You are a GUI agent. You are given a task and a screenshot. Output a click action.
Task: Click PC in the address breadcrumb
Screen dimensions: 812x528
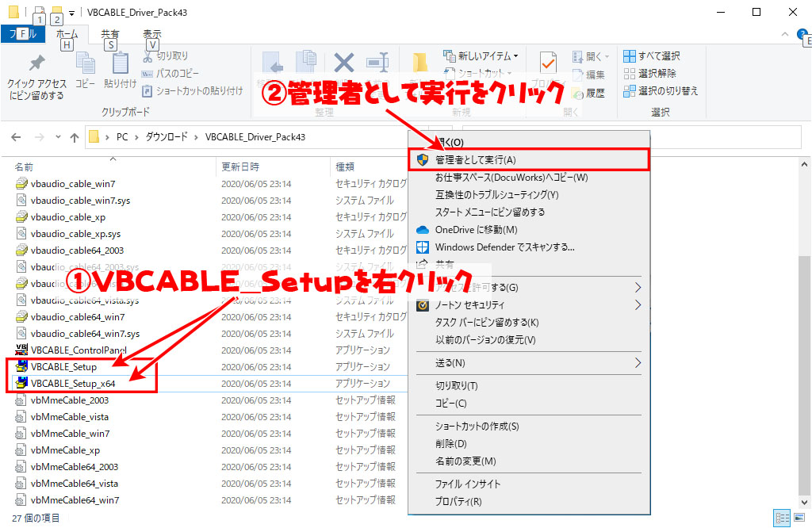122,137
